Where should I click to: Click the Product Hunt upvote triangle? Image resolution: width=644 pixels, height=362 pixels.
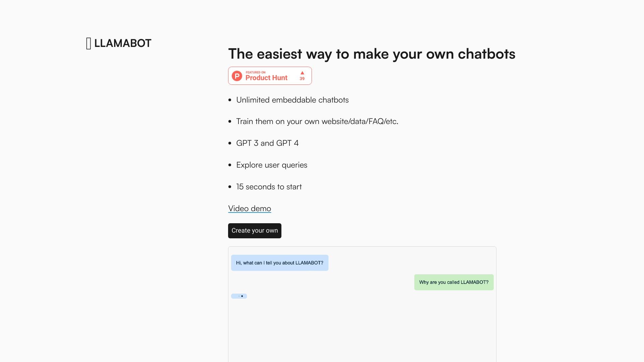[302, 73]
